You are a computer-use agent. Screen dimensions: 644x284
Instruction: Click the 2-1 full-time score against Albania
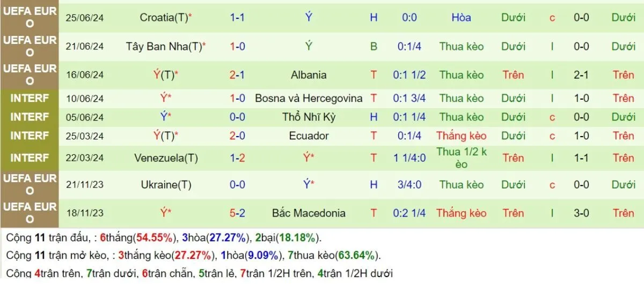click(237, 75)
